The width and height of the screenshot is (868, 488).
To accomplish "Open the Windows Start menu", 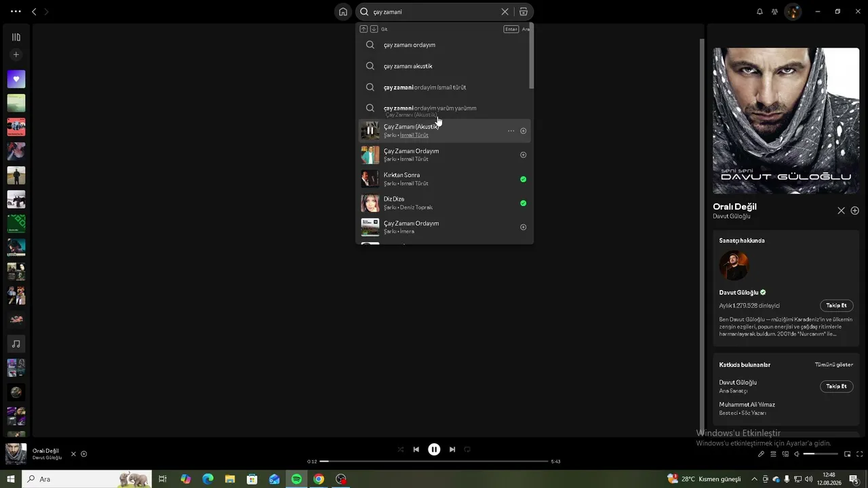I will point(11,479).
